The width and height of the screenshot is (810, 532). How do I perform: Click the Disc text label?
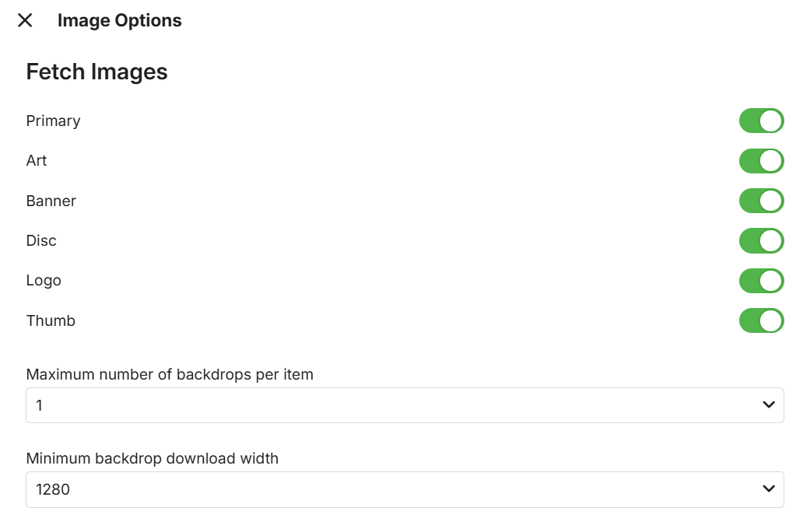(41, 241)
